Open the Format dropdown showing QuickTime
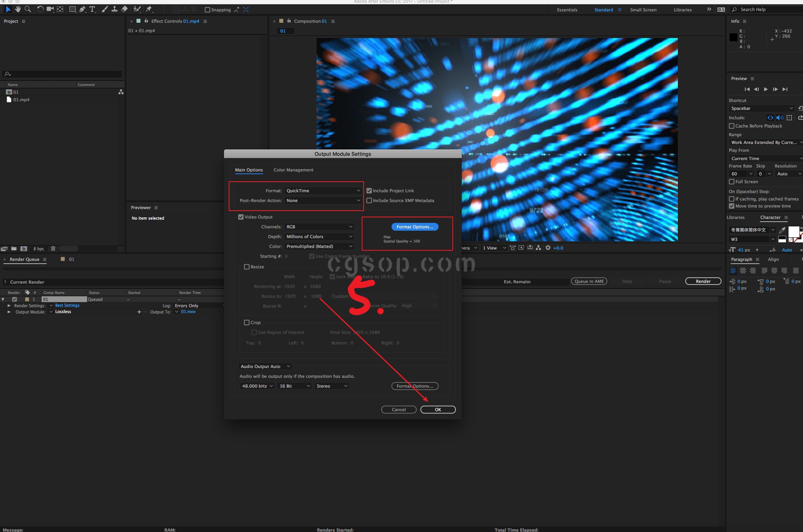 pos(323,191)
